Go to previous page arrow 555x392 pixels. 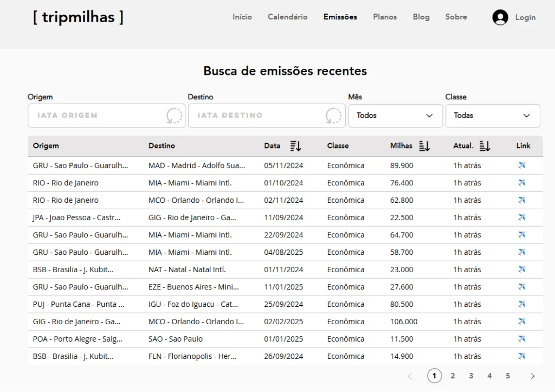[410, 376]
